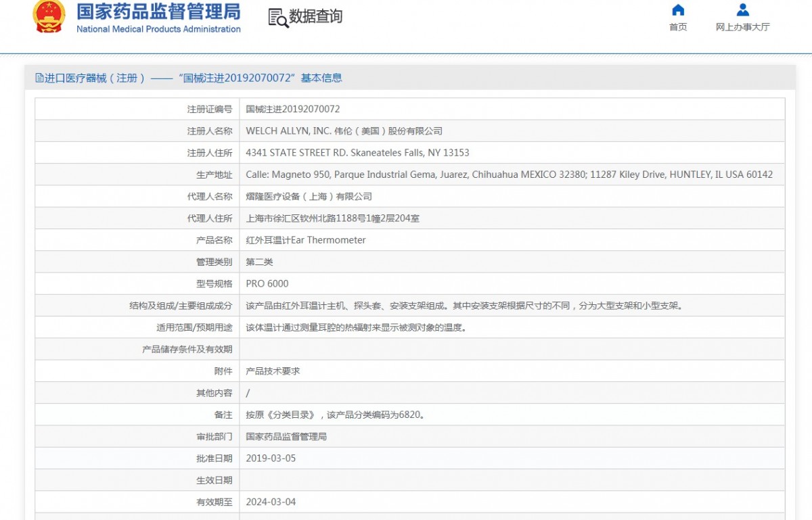Click the 产品储存条件及有效期 label

click(x=187, y=349)
